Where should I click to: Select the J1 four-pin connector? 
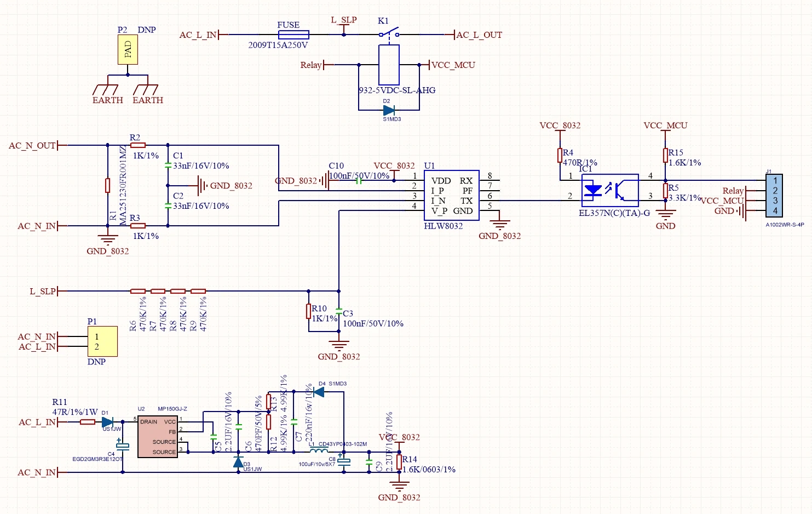[x=774, y=196]
